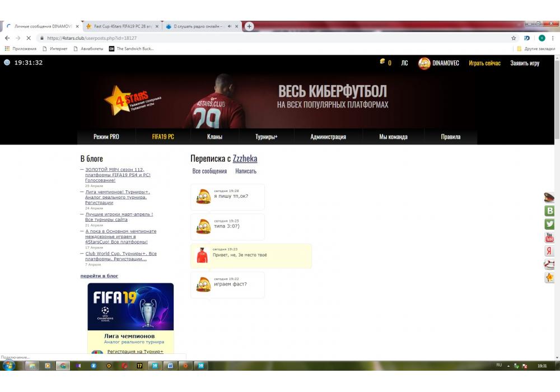Open the 'Другие закладки' bookmarks folder
560x392 pixels.
click(536, 49)
